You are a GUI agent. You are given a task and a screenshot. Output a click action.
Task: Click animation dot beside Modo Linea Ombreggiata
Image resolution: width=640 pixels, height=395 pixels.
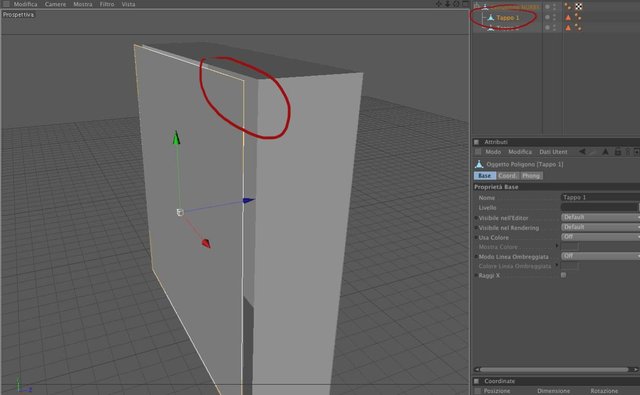pos(476,257)
